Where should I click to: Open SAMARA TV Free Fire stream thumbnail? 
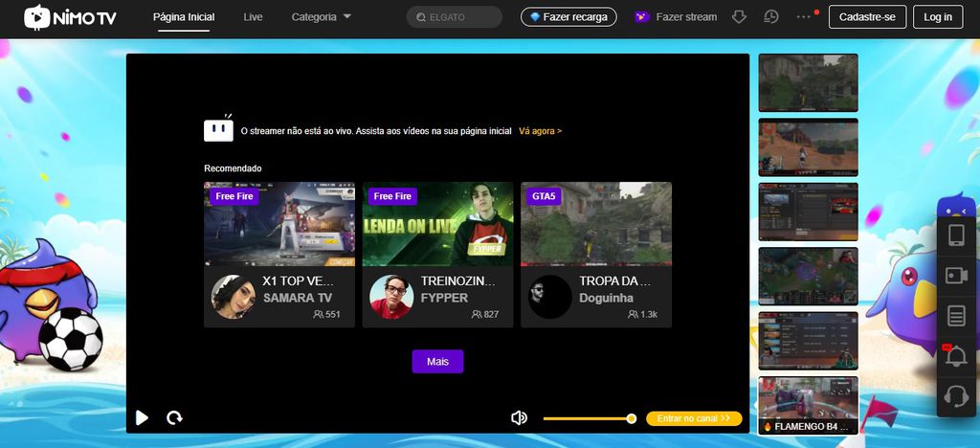click(x=279, y=224)
